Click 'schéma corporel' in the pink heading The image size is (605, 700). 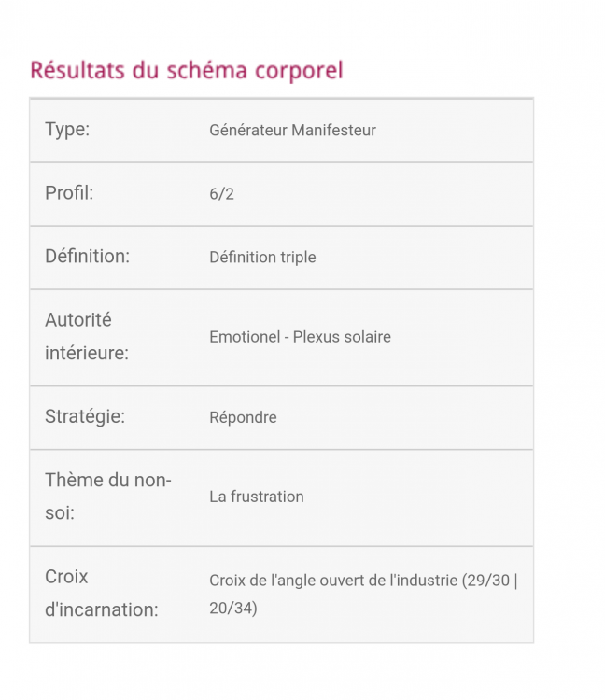click(x=254, y=70)
